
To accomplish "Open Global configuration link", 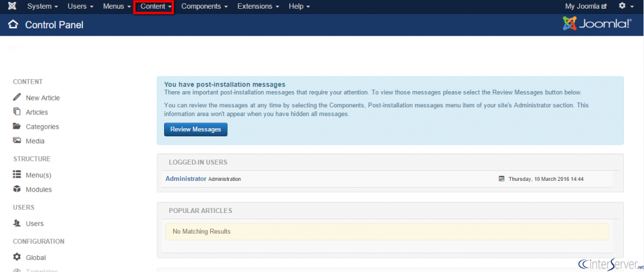I will coord(36,258).
